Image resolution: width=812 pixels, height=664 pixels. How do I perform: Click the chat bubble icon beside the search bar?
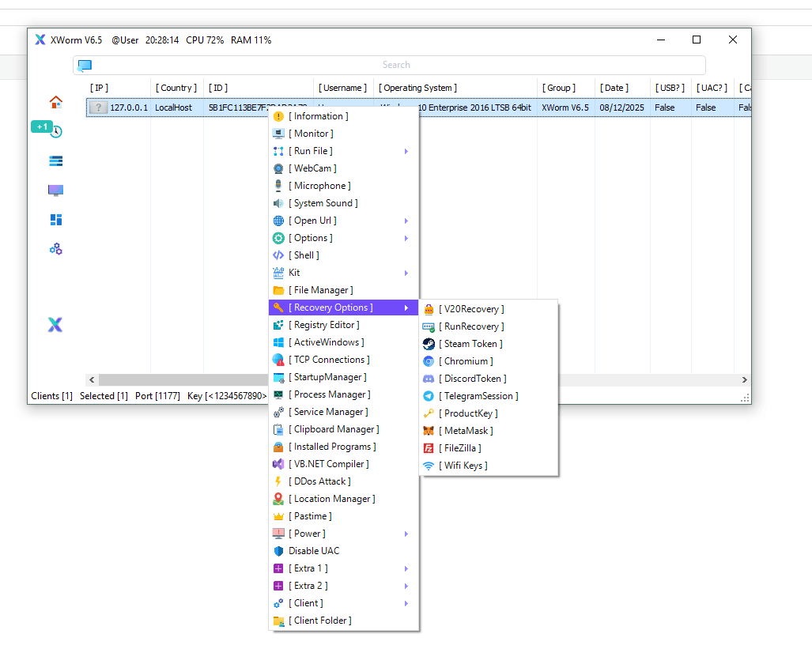click(85, 66)
